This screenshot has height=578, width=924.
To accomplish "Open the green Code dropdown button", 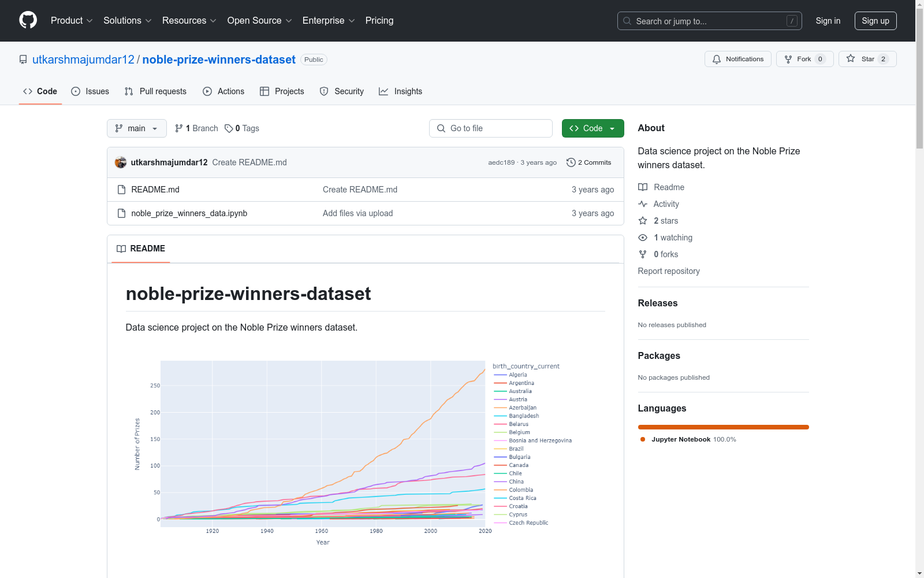I will (593, 128).
